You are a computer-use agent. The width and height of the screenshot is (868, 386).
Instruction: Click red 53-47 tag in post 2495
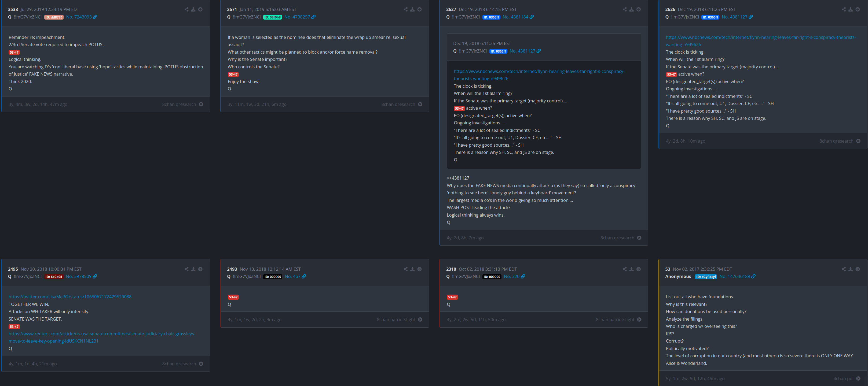[x=14, y=327]
